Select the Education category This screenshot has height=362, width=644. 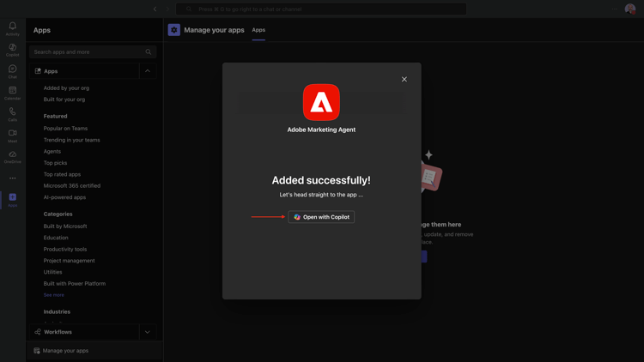[x=56, y=238]
